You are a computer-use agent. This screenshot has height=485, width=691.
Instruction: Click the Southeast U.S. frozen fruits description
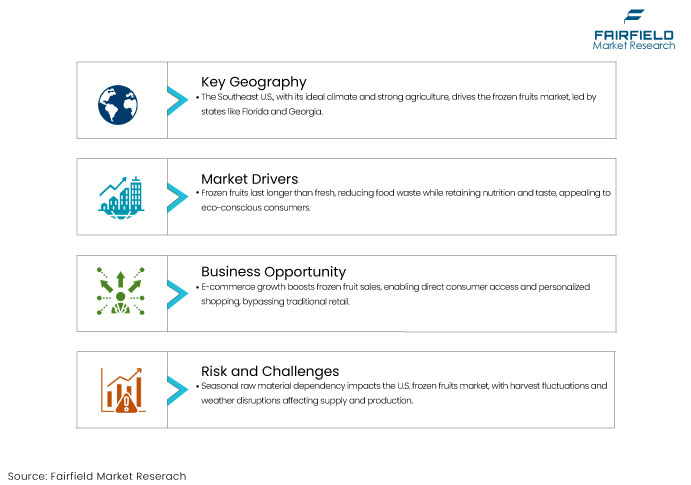coord(396,104)
